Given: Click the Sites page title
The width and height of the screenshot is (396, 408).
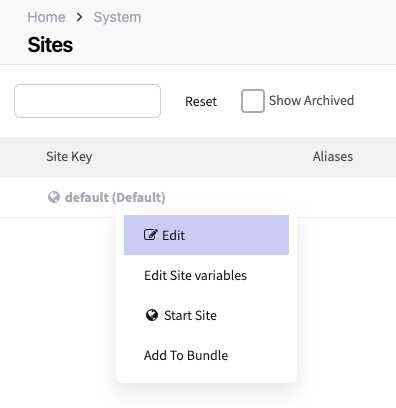Looking at the screenshot, I should (x=50, y=45).
